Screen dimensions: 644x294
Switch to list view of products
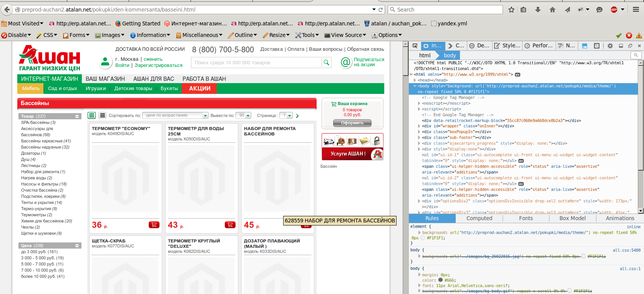pos(102,115)
